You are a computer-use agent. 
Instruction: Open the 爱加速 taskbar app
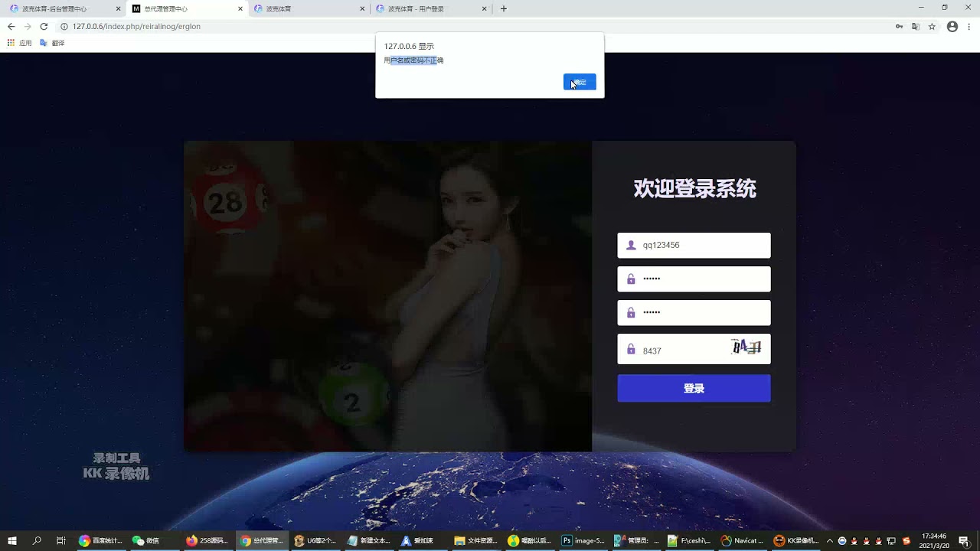[422, 540]
